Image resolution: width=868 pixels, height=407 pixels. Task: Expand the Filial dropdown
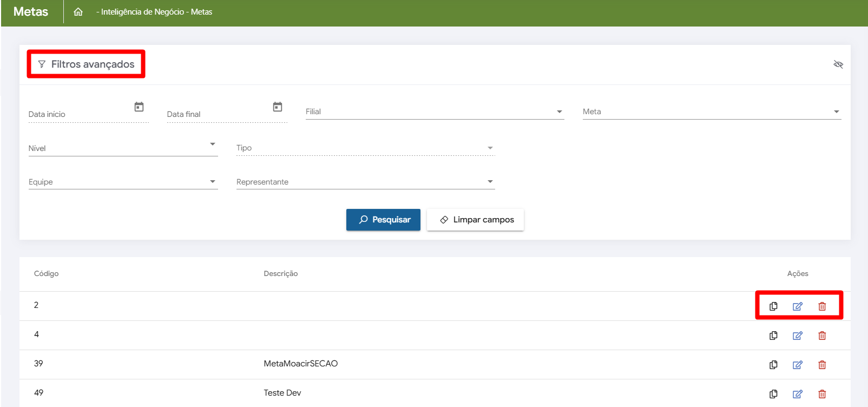point(435,112)
